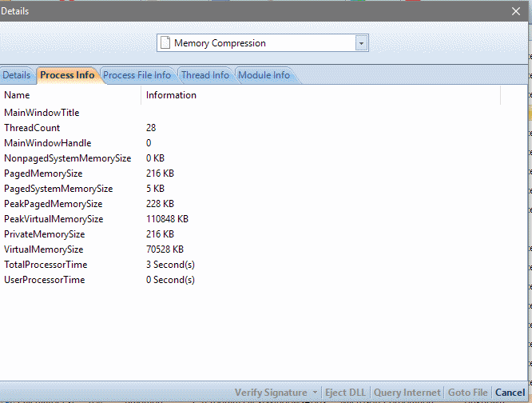Click the Goto File button
This screenshot has width=532, height=403.
click(468, 393)
